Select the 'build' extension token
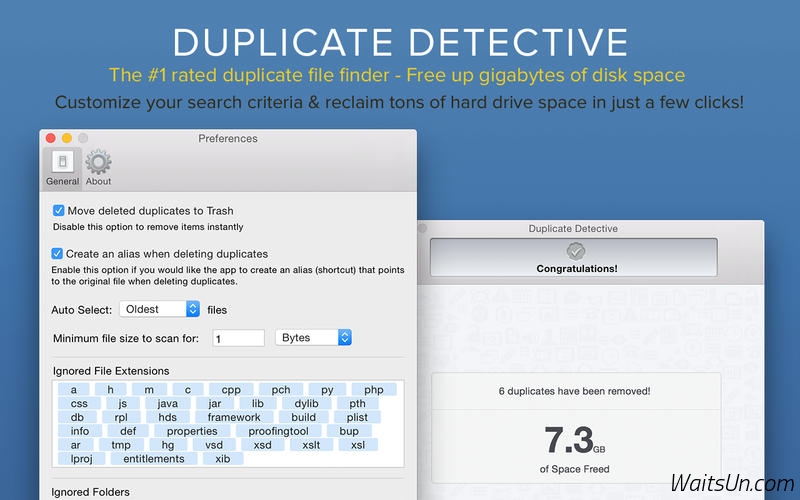800x500 pixels. click(x=303, y=417)
